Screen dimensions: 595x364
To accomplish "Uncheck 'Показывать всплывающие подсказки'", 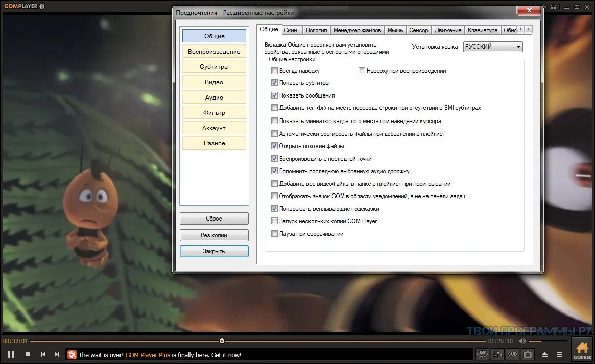I will (x=274, y=208).
